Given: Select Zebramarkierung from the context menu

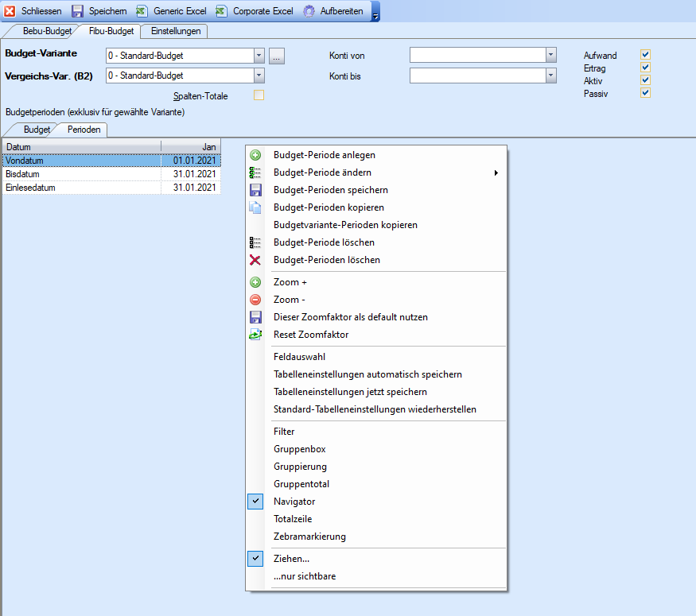Looking at the screenshot, I should (x=309, y=537).
